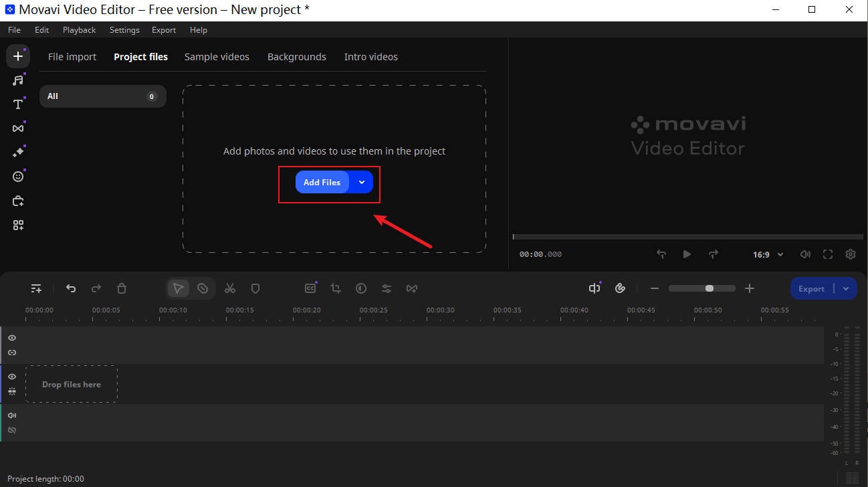Click the CC subtitles icon
Image resolution: width=868 pixels, height=487 pixels.
coord(310,288)
